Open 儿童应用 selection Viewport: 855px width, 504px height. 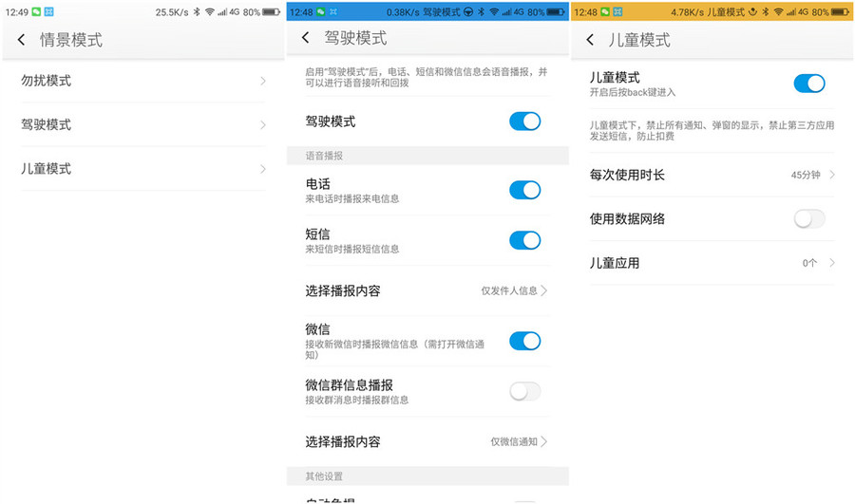[x=712, y=263]
